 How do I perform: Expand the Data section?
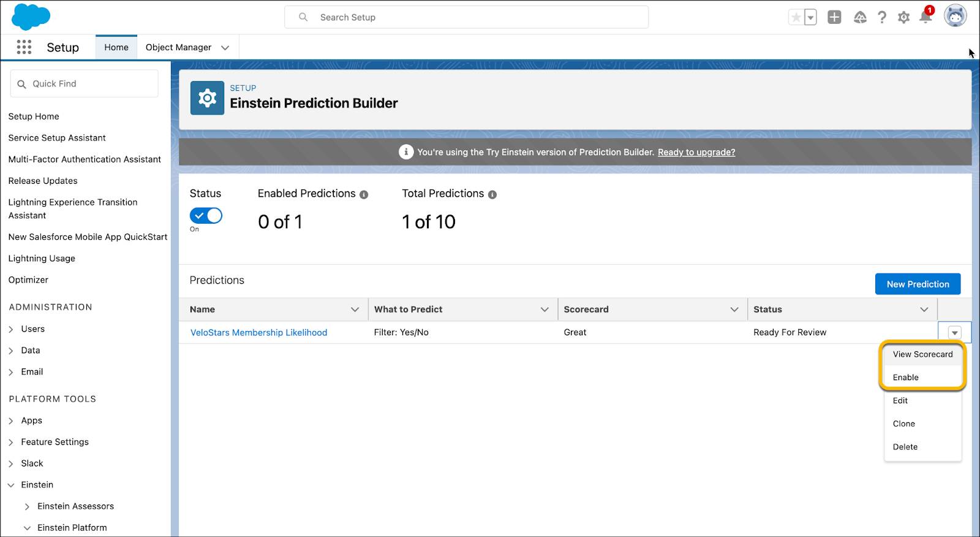click(11, 351)
